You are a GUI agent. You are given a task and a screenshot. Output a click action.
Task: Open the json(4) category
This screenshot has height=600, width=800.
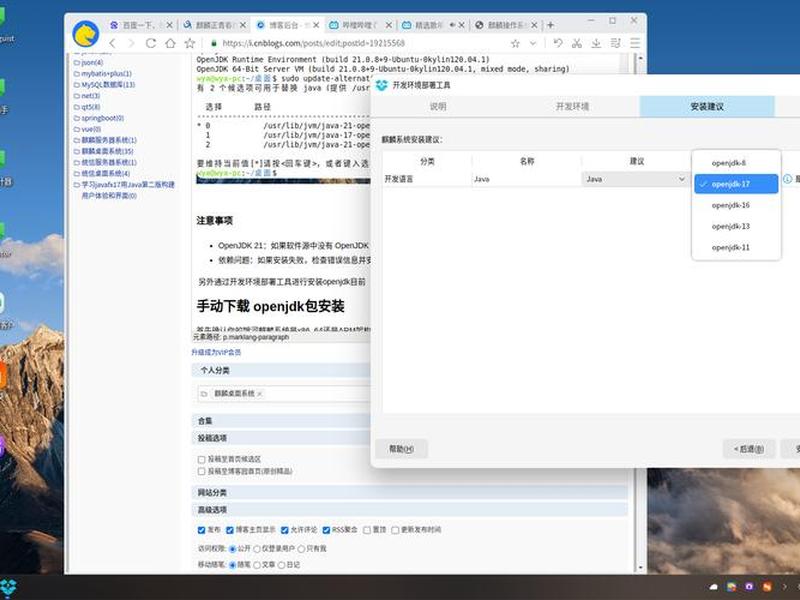point(92,62)
